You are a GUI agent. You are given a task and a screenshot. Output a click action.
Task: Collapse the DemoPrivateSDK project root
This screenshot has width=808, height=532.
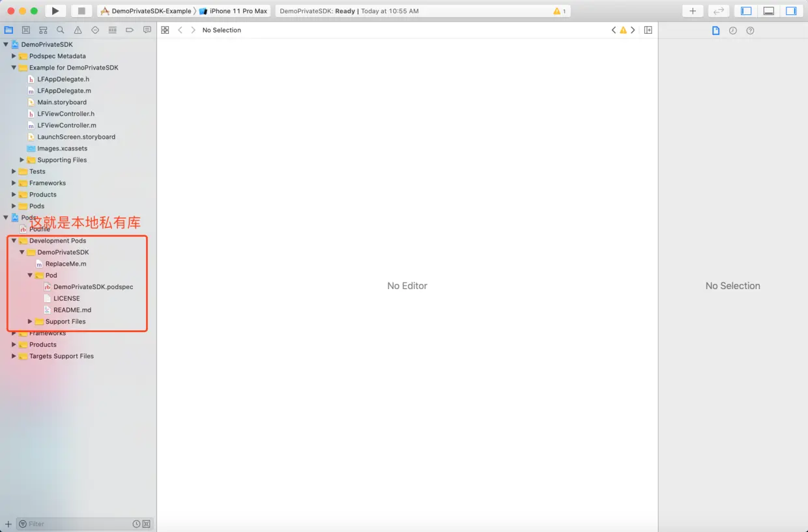click(x=6, y=44)
